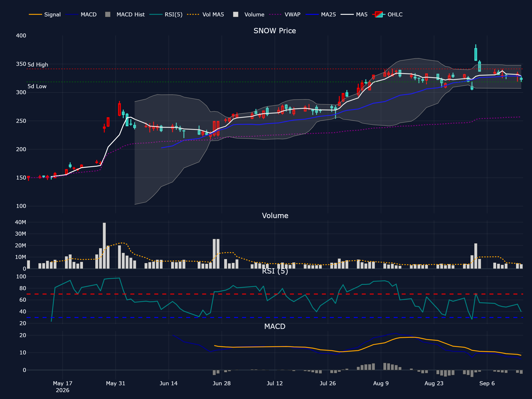Click the blue dashed RSI 30 line
This screenshot has height=399, width=532.
click(x=275, y=317)
